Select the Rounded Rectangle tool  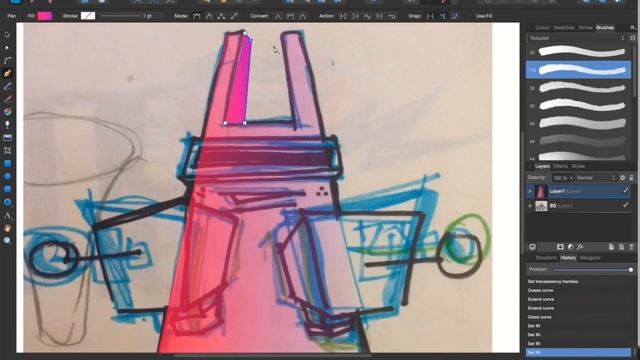point(7,189)
